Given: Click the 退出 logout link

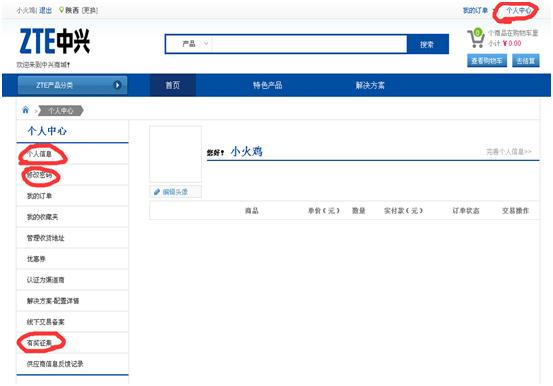Looking at the screenshot, I should [45, 11].
